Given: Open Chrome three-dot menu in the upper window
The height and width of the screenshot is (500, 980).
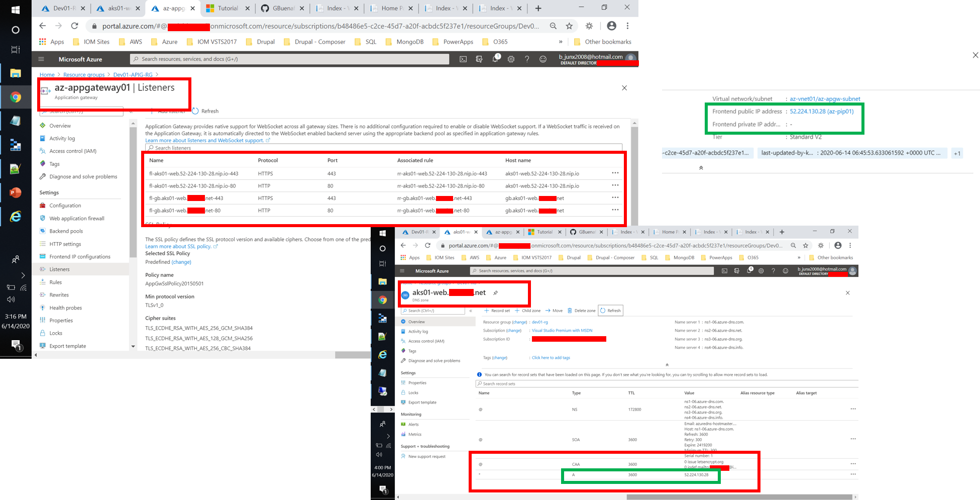Looking at the screenshot, I should (x=628, y=26).
